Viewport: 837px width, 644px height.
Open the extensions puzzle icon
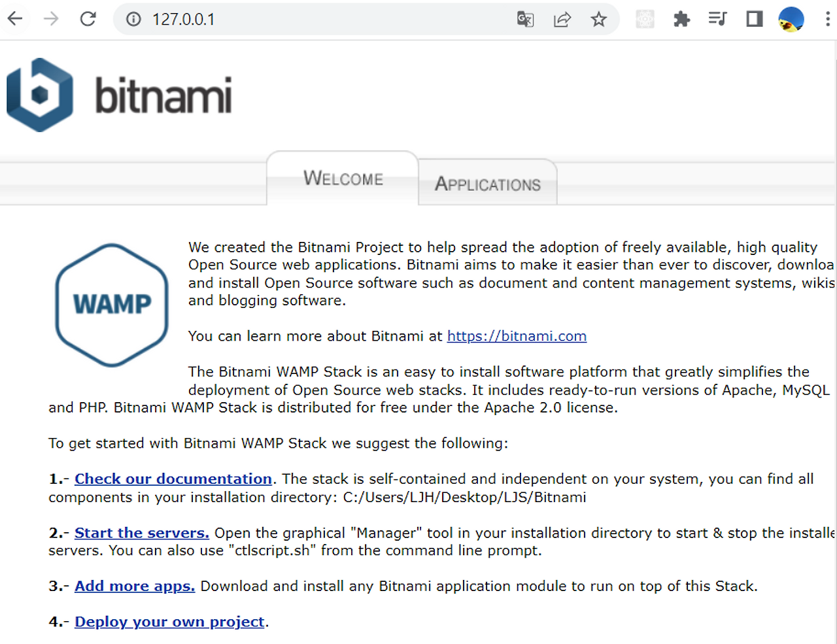point(681,19)
